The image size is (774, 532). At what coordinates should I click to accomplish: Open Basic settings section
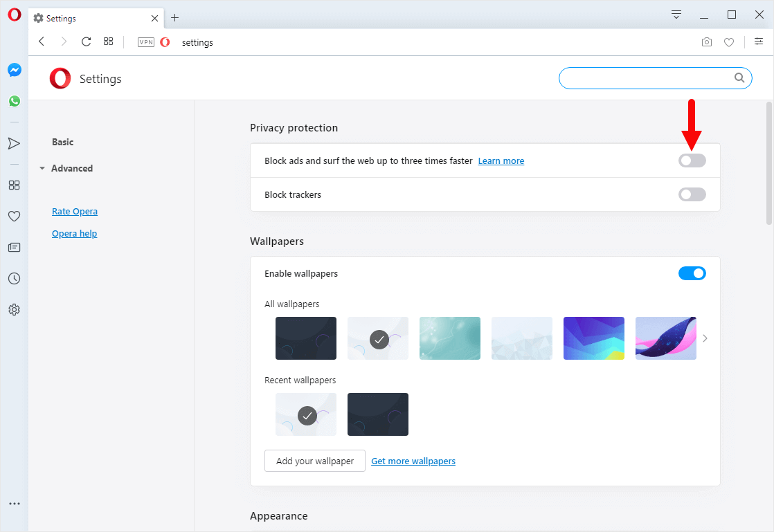[x=63, y=142]
